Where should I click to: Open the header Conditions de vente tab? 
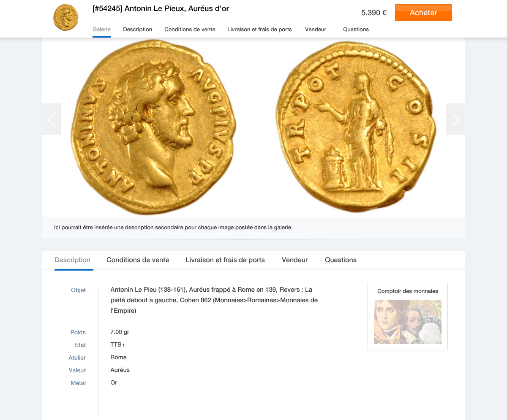tap(190, 30)
